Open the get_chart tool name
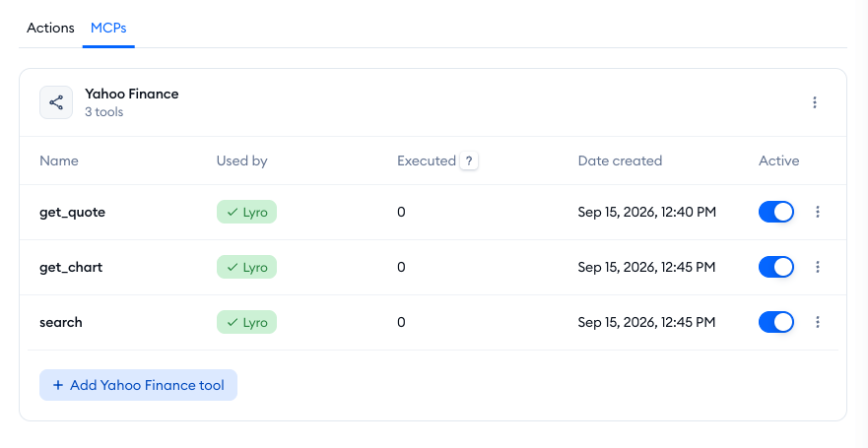The image size is (868, 448). 71,267
